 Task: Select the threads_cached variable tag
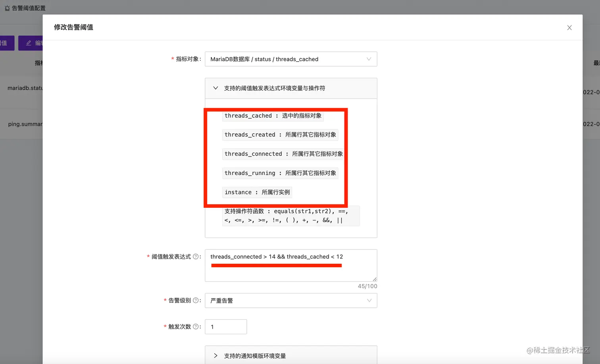(273, 116)
